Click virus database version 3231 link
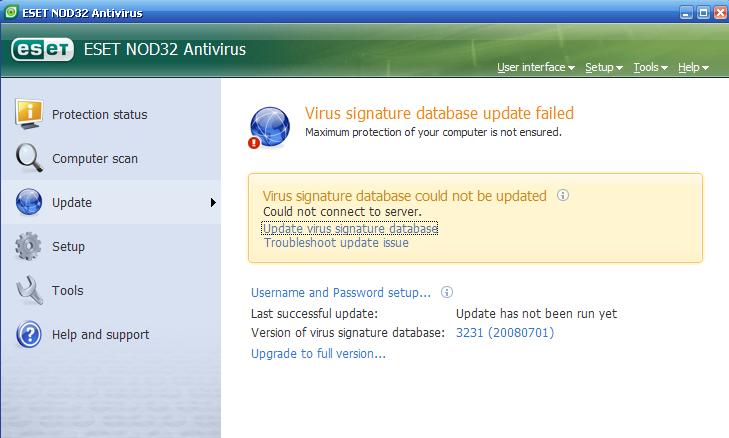The width and height of the screenshot is (729, 438). pos(505,333)
